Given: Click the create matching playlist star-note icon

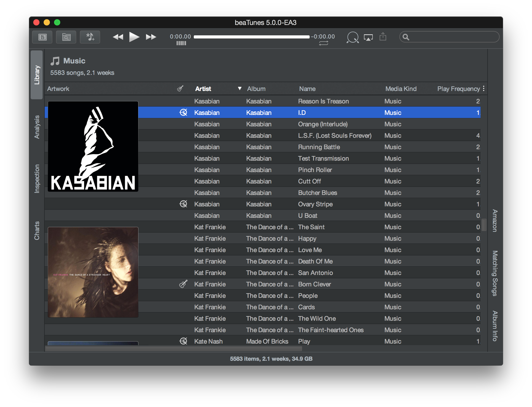Looking at the screenshot, I should click(x=90, y=37).
